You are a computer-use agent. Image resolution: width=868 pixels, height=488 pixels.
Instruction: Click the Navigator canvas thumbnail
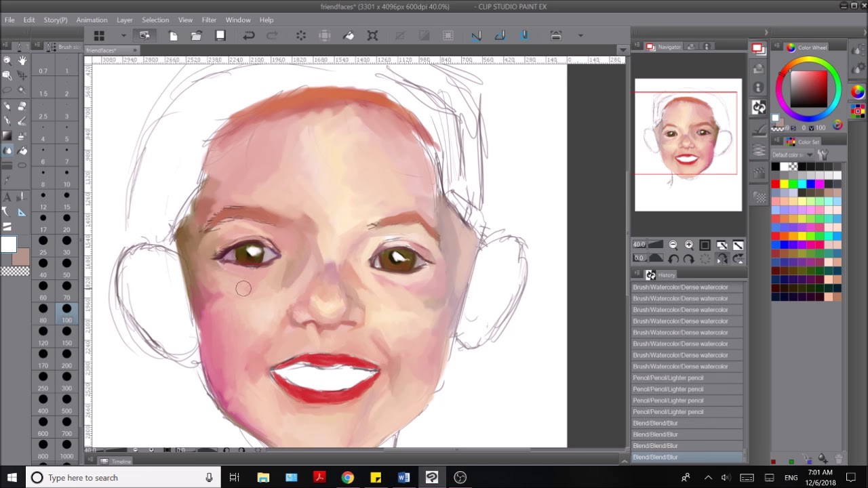(688, 144)
